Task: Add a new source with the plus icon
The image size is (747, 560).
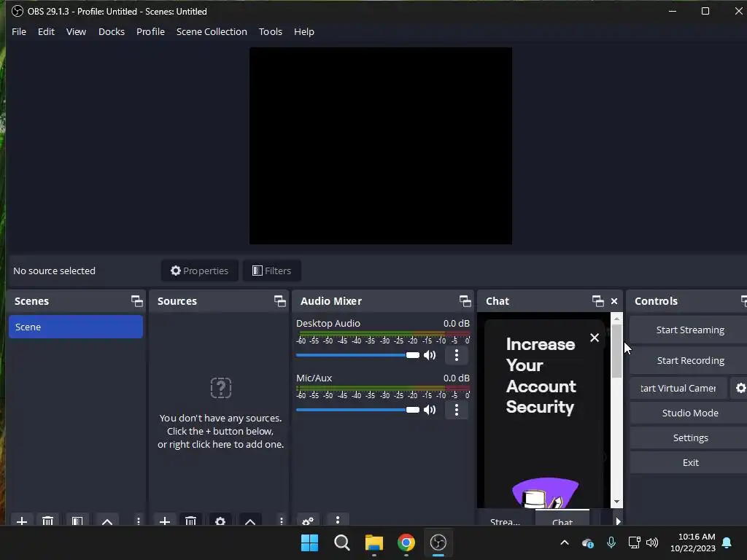Action: click(164, 521)
